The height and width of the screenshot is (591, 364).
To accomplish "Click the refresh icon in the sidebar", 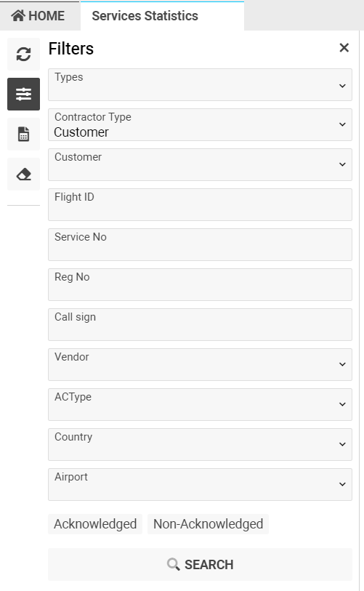I will click(23, 55).
